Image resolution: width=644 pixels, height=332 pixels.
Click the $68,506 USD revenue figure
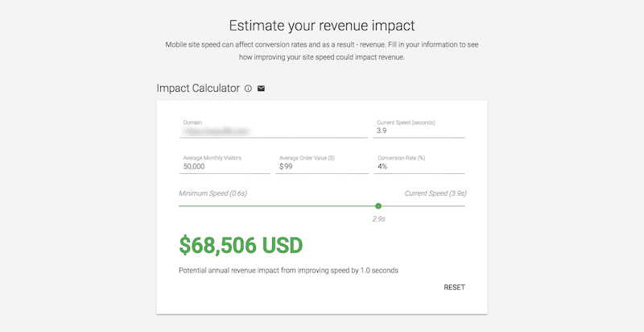pos(241,245)
